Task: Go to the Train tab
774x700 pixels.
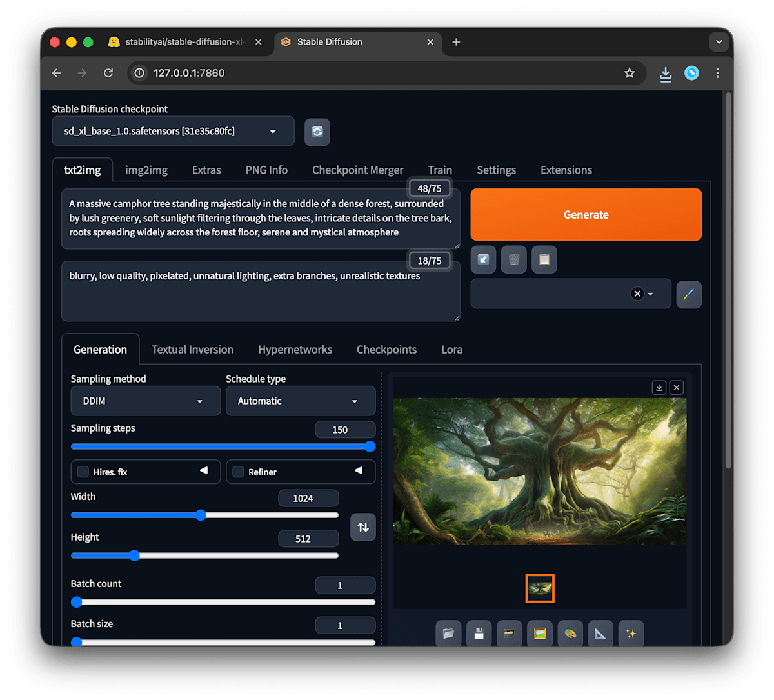Action: tap(440, 170)
